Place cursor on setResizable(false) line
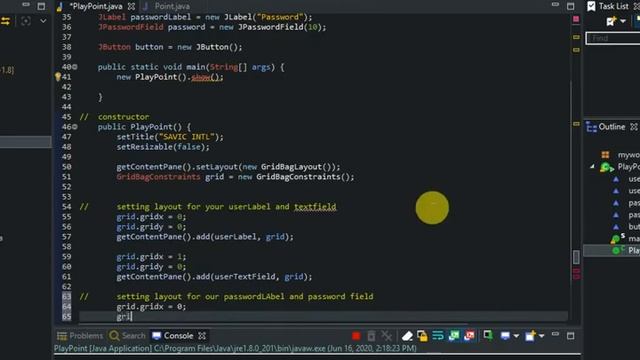The image size is (640, 360). click(x=163, y=147)
